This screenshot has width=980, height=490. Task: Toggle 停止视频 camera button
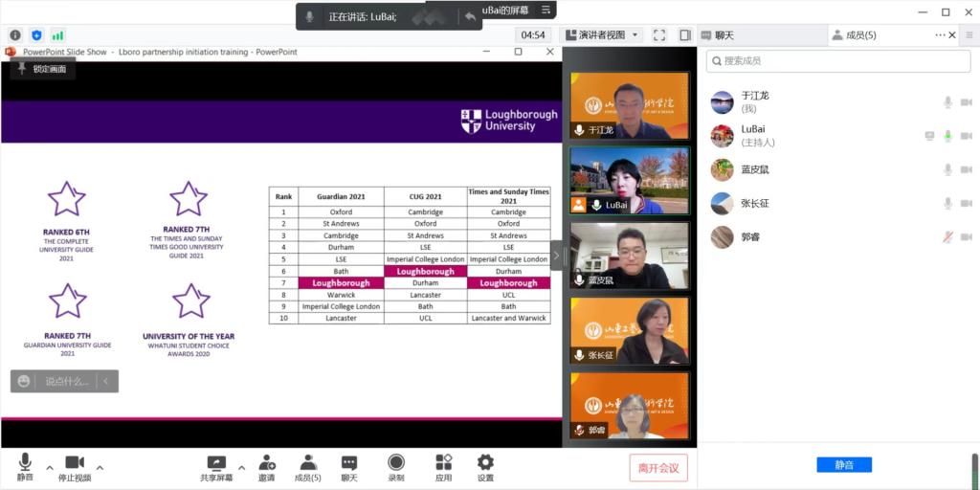coord(75,468)
